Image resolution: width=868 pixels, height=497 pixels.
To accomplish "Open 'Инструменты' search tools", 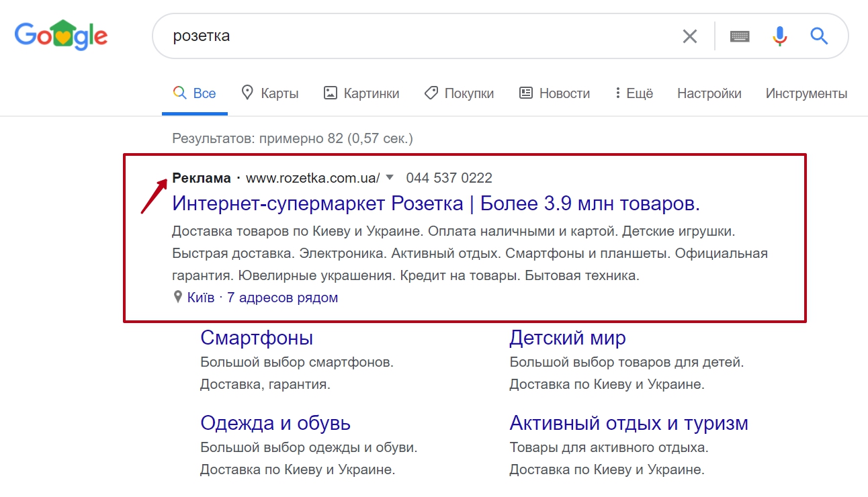I will 806,93.
